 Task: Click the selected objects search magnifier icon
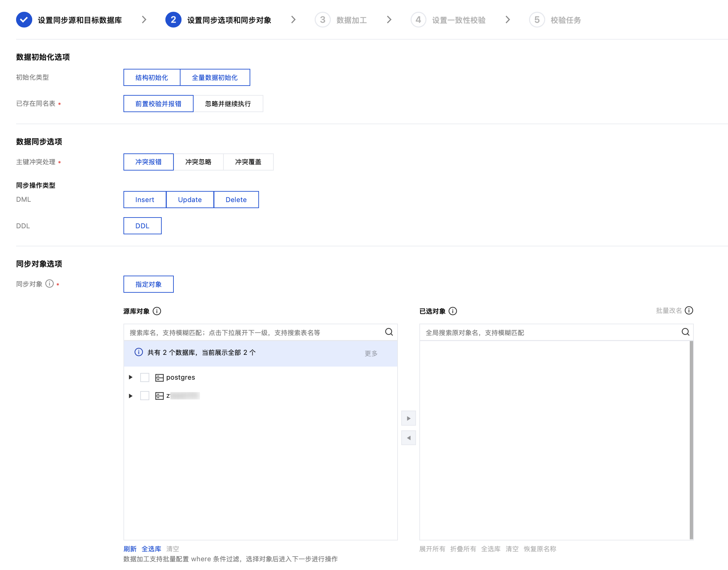[685, 332]
